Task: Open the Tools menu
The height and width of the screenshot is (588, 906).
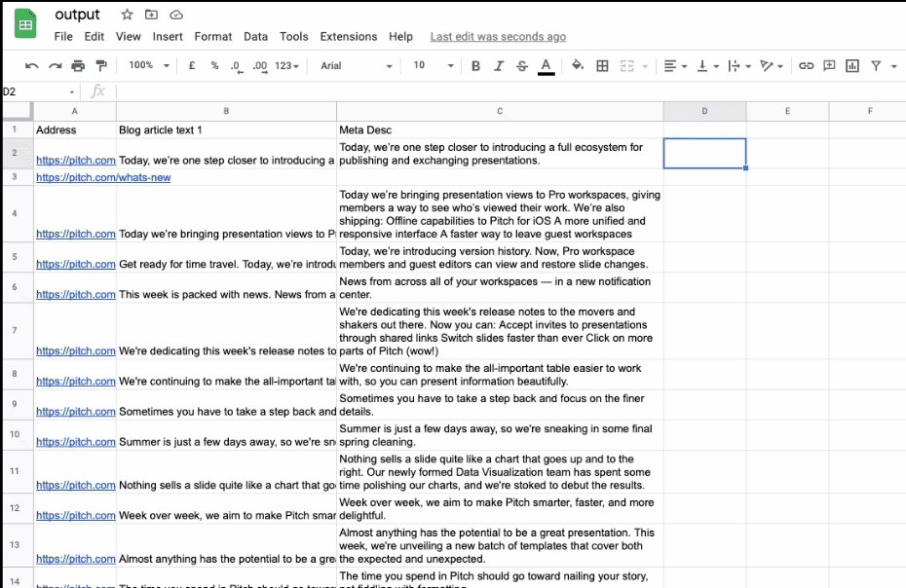Action: point(294,36)
